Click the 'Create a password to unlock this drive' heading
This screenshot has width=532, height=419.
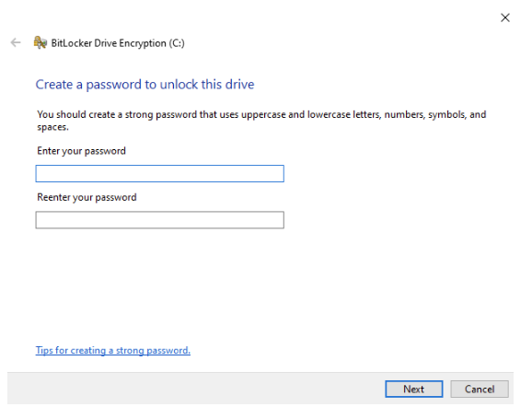145,84
